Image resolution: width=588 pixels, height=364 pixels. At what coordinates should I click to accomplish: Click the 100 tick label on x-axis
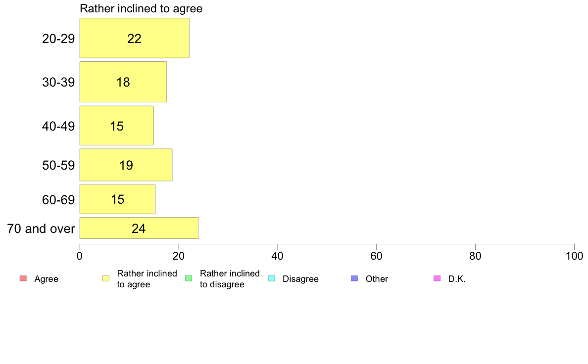[x=574, y=256]
